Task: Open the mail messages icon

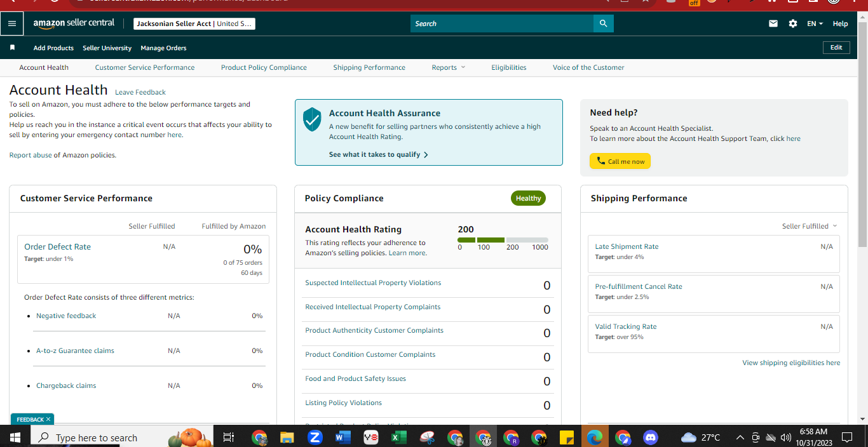Action: tap(773, 23)
